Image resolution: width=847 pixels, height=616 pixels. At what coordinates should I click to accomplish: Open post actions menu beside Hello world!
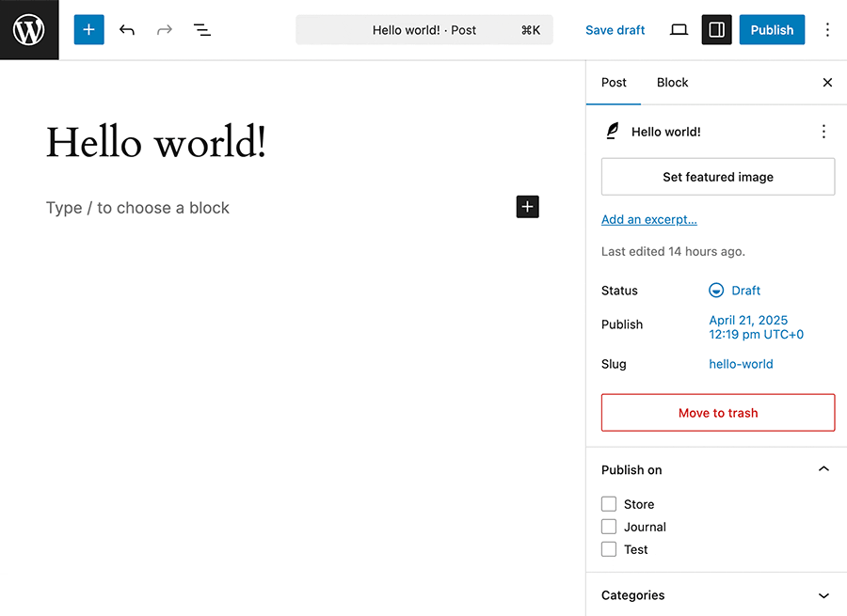(x=823, y=132)
